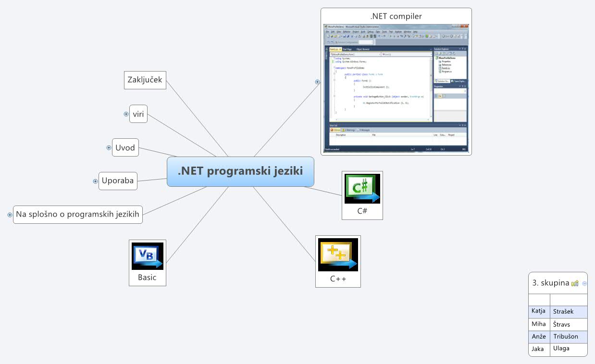The height and width of the screenshot is (364, 595).
Task: Select the Basic caption under the VB icon
Action: click(147, 278)
